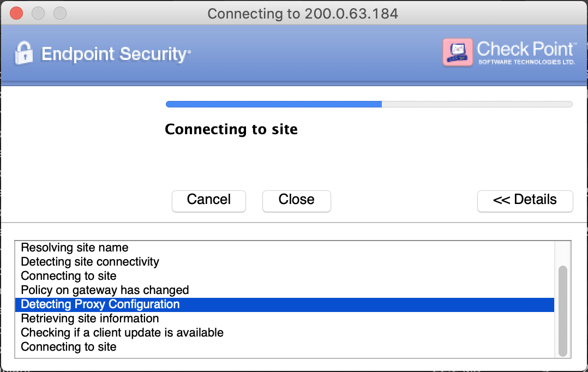Select the Detecting Proxy Configuration entry
The height and width of the screenshot is (372, 588).
(100, 304)
